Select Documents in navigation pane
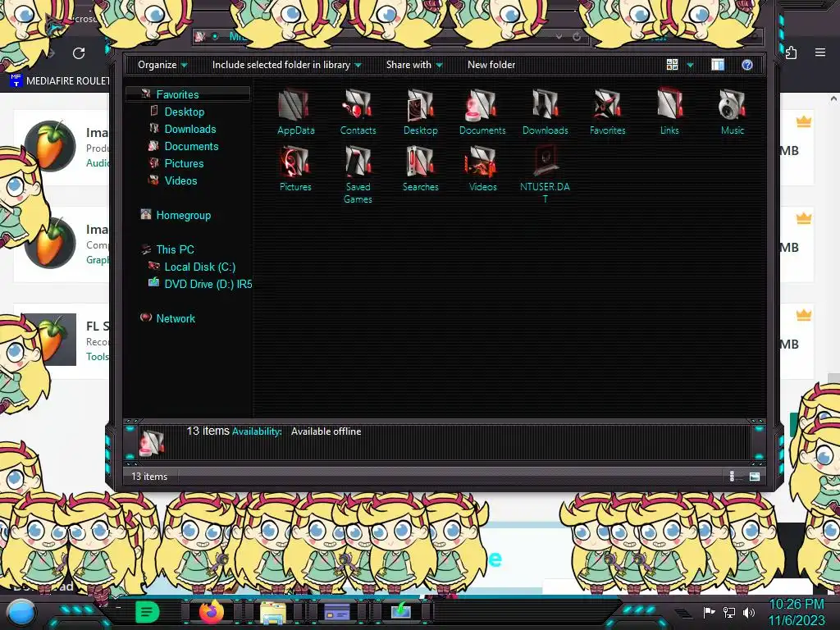This screenshot has width=840, height=630. [x=191, y=146]
